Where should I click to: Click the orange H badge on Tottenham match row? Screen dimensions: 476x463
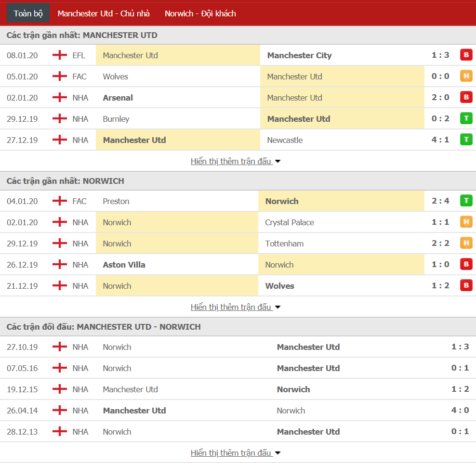coord(466,243)
